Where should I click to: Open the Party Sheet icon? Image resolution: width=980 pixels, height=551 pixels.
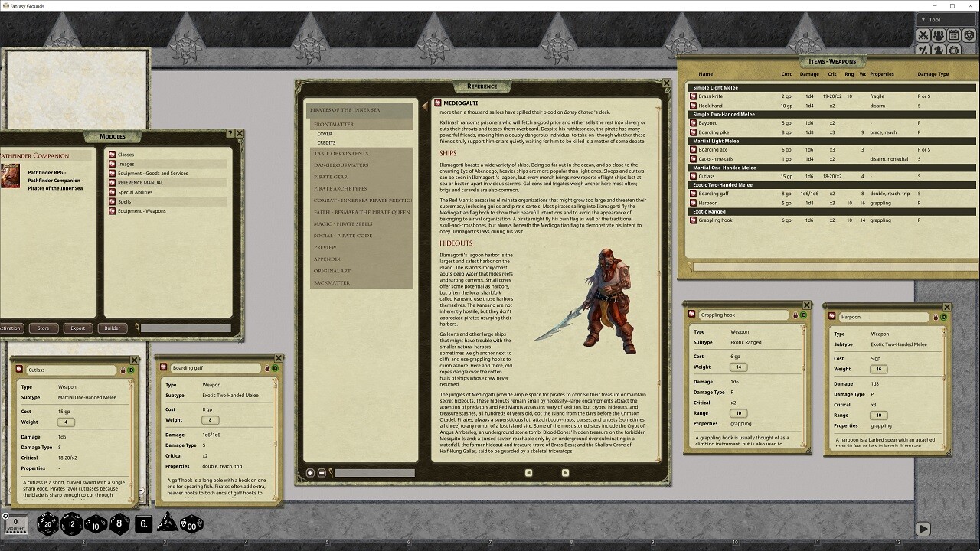pos(939,34)
